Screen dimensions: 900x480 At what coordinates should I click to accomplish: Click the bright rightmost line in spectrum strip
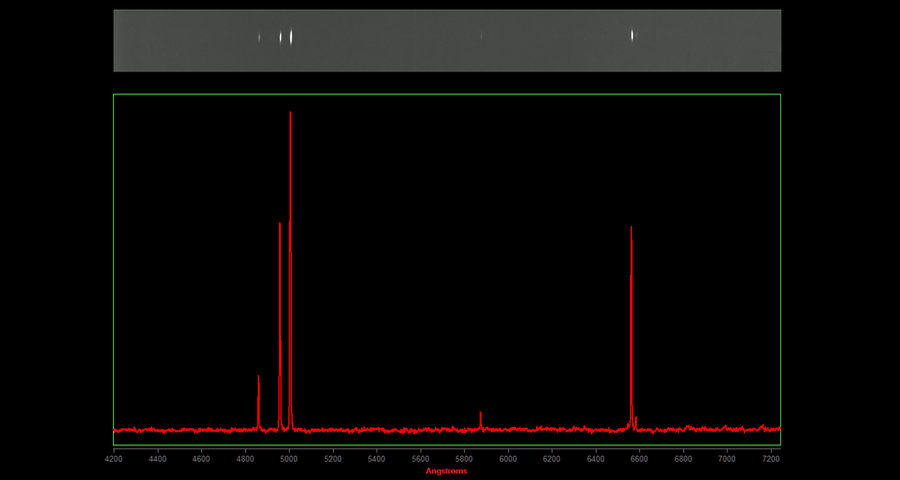[x=632, y=35]
